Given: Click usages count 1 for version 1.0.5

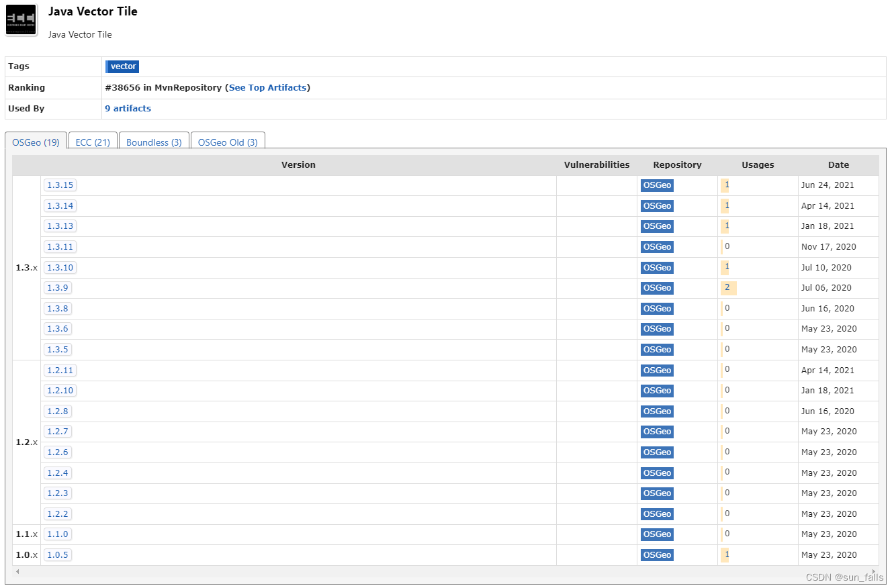Looking at the screenshot, I should [x=726, y=554].
